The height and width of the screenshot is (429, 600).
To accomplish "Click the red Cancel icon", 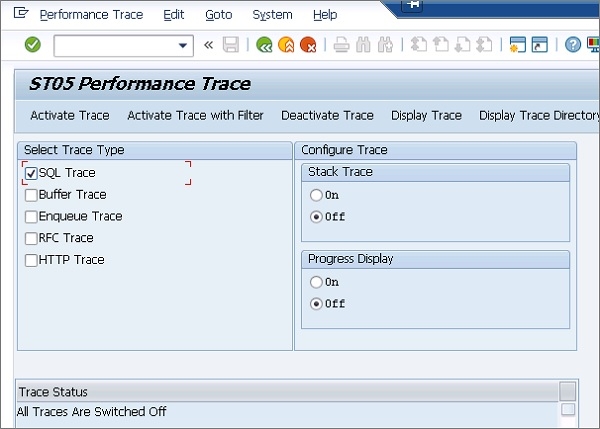I will [x=308, y=45].
